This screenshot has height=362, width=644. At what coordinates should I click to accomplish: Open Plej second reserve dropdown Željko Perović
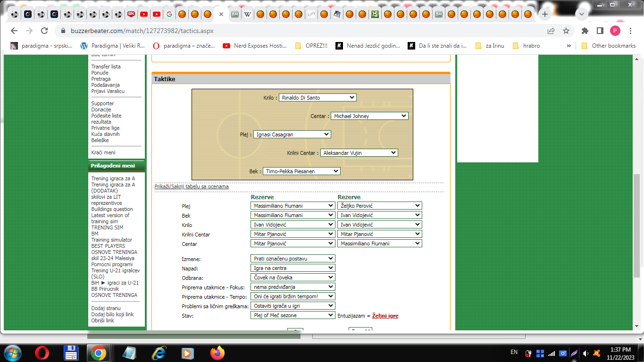[380, 206]
